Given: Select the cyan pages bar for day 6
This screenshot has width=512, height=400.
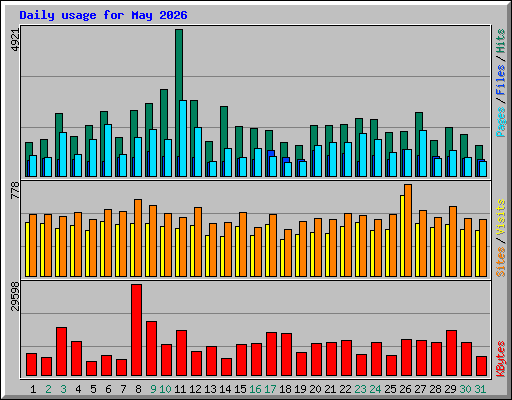Looking at the screenshot, I should point(108,150).
